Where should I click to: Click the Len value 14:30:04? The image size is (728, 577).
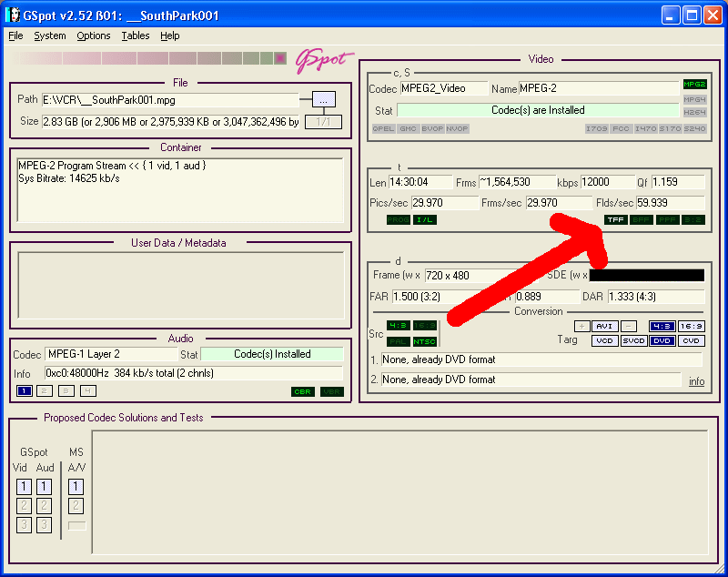(420, 182)
